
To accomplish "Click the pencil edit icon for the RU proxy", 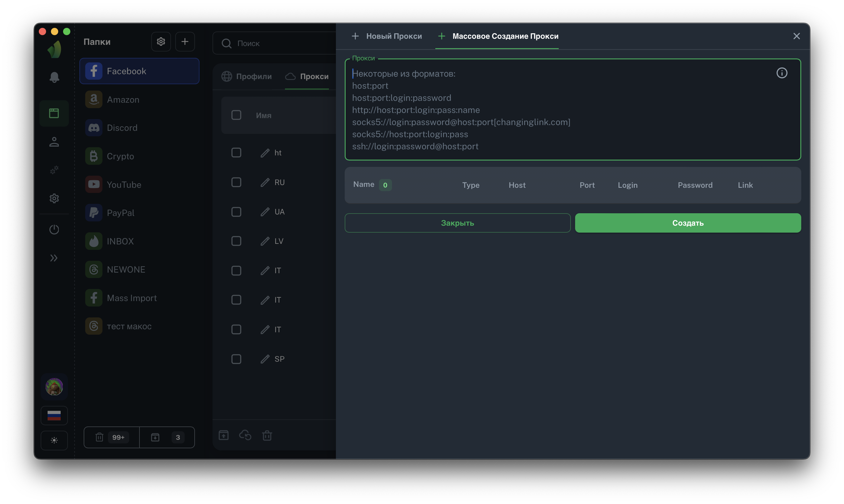I will click(265, 182).
